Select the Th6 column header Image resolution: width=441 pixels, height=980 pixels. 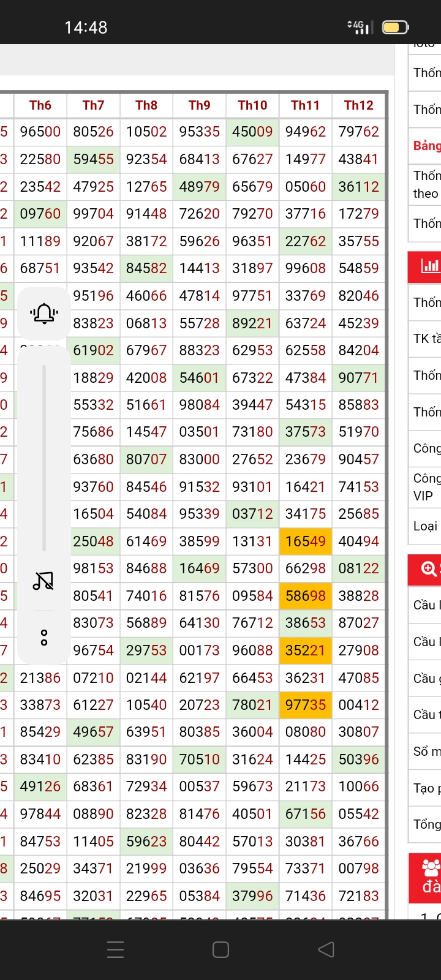pos(40,105)
